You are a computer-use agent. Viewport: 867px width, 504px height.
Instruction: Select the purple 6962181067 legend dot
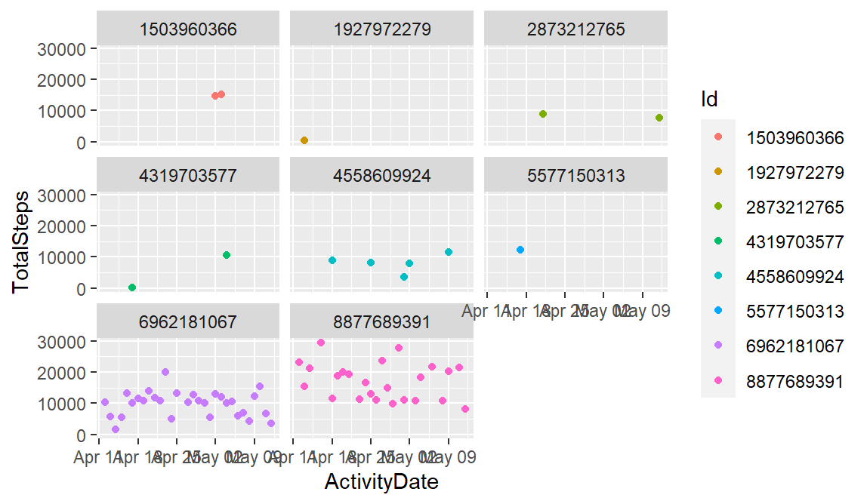coord(717,346)
